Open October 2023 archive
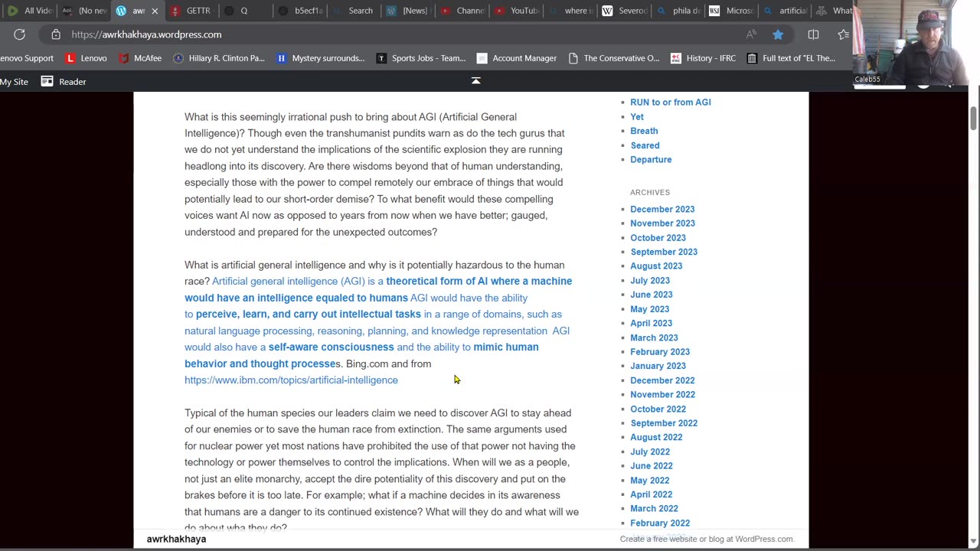Screen dimensions: 980x551 click(658, 237)
